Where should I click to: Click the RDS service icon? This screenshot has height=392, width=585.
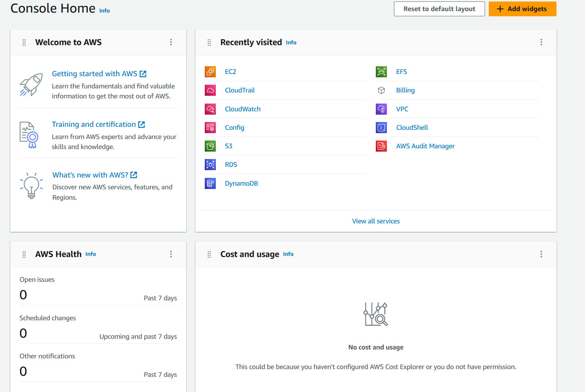click(x=210, y=165)
